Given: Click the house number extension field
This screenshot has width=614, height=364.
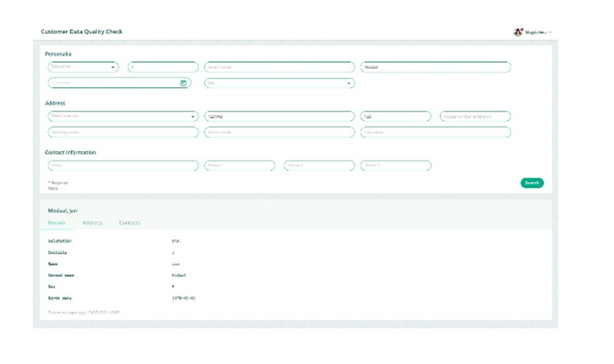Looking at the screenshot, I should [476, 116].
